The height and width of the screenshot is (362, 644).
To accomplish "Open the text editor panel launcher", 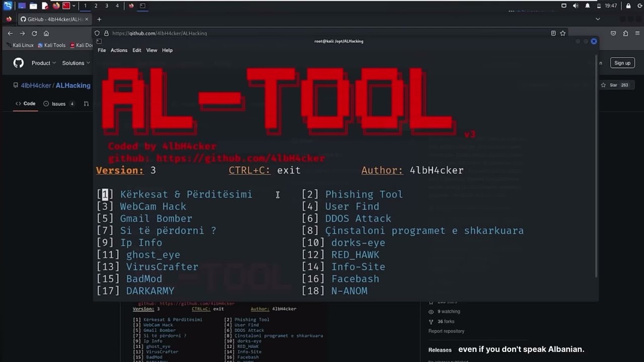I will coord(45,6).
